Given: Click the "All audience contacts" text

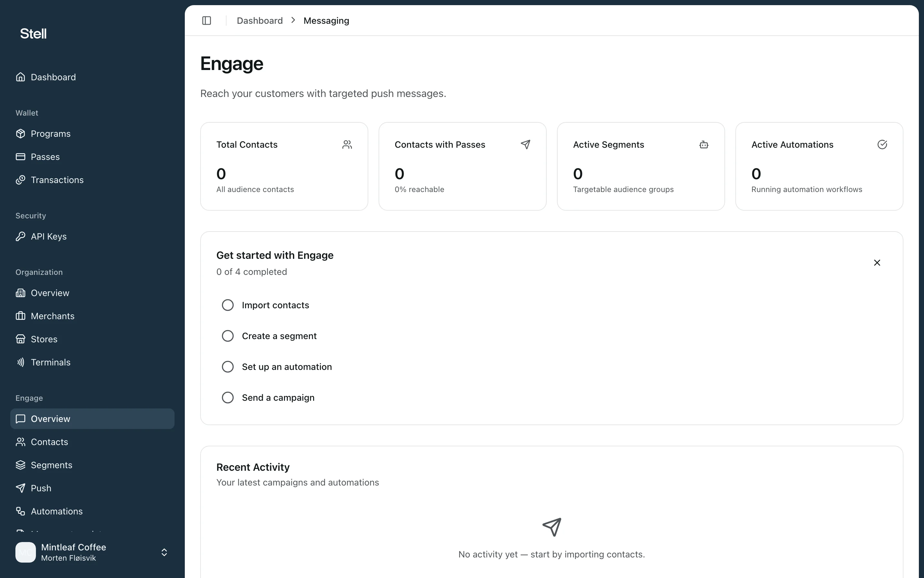Looking at the screenshot, I should [255, 189].
